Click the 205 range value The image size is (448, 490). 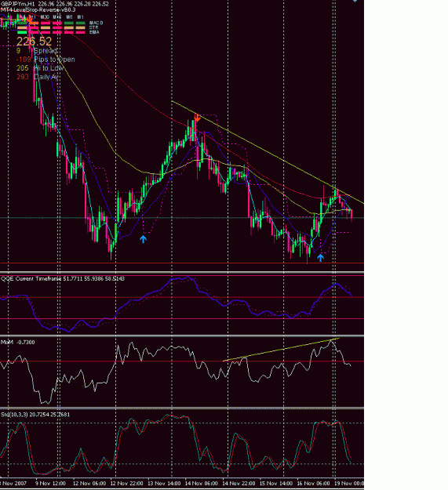(23, 68)
